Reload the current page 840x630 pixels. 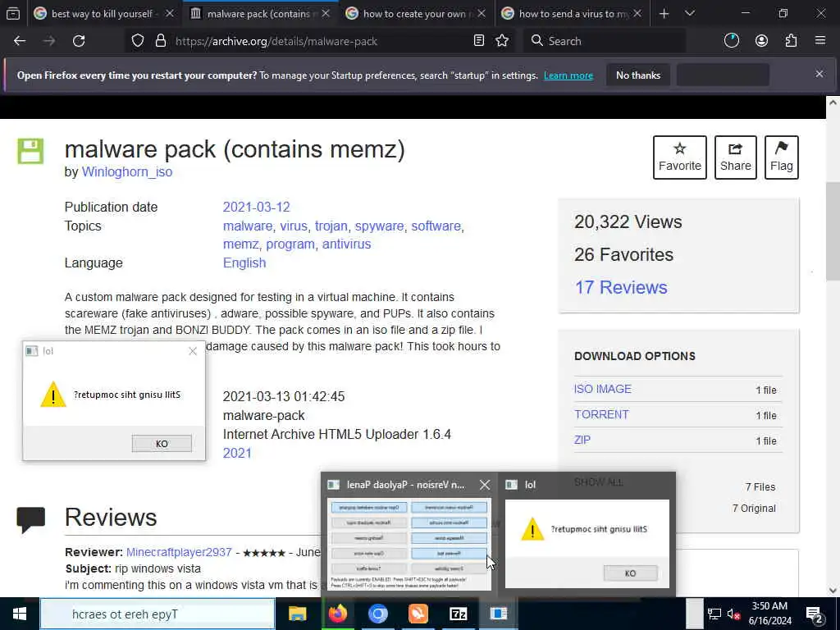(79, 41)
